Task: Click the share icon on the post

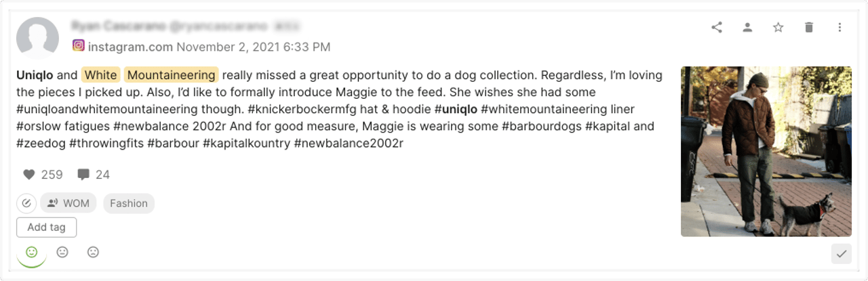Action: 717,28
